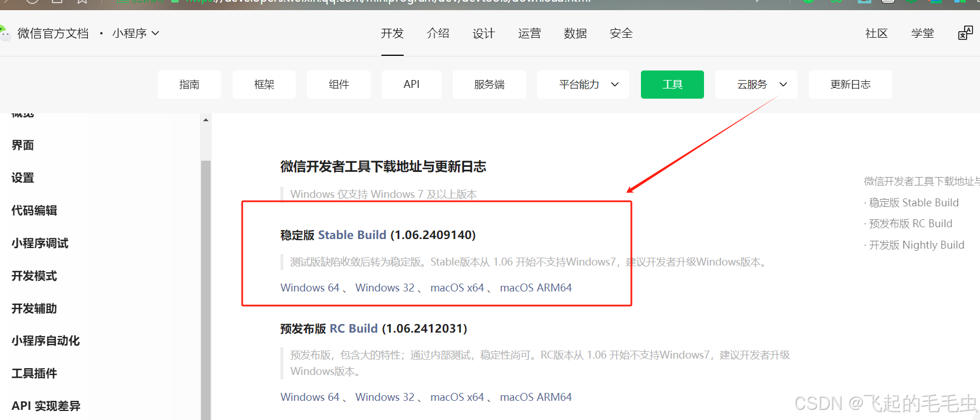Download RC Build for macOS ARM64
Screen dimensions: 980x420
tap(536, 397)
